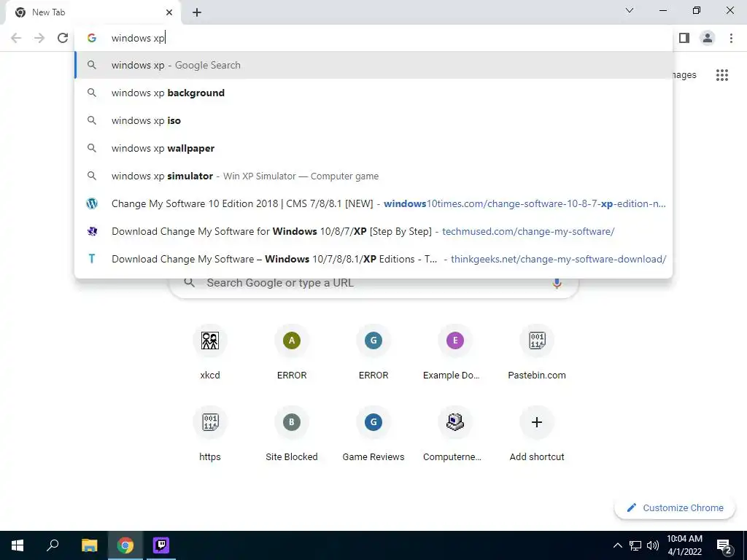Image resolution: width=747 pixels, height=560 pixels.
Task: Open the Chrome profile avatar
Action: pos(708,38)
